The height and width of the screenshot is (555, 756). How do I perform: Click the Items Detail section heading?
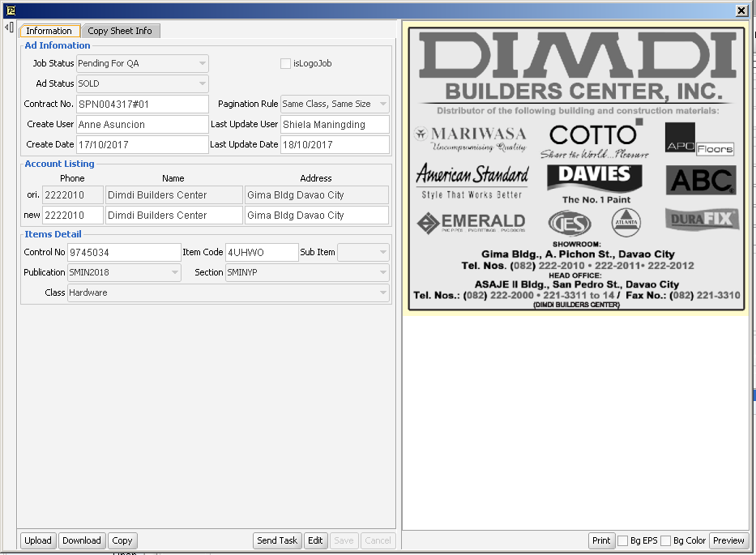(x=53, y=234)
